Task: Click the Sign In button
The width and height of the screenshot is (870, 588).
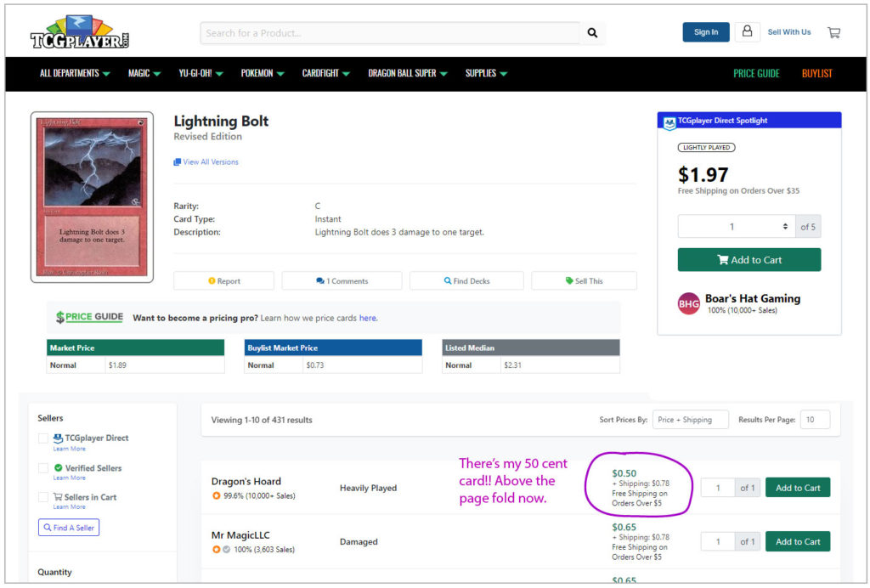Action: click(x=706, y=32)
